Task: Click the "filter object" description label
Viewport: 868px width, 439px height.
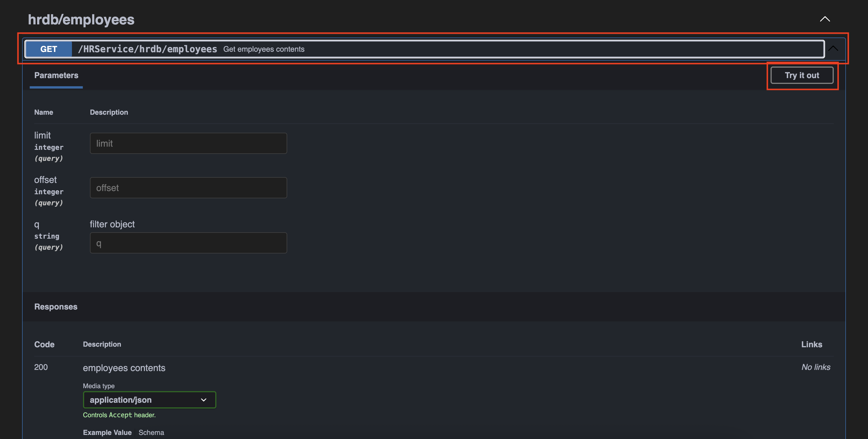Action: tap(112, 224)
